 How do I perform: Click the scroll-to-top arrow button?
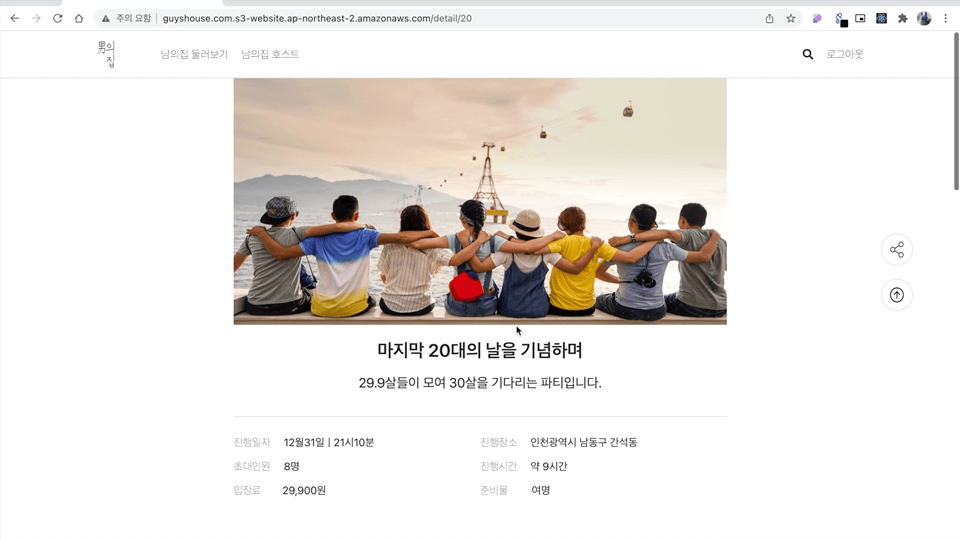pyautogui.click(x=896, y=295)
